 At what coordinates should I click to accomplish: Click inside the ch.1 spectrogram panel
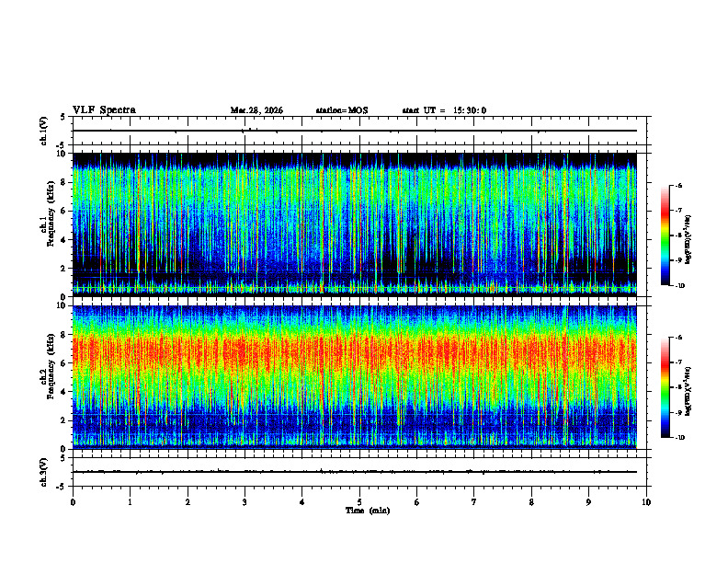click(354, 224)
